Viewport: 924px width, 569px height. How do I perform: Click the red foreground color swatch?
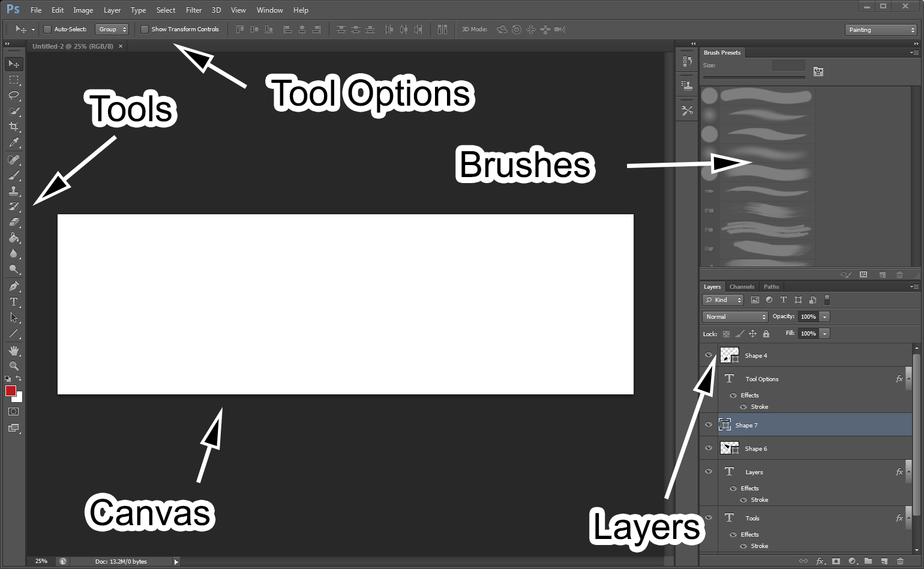coord(11,391)
